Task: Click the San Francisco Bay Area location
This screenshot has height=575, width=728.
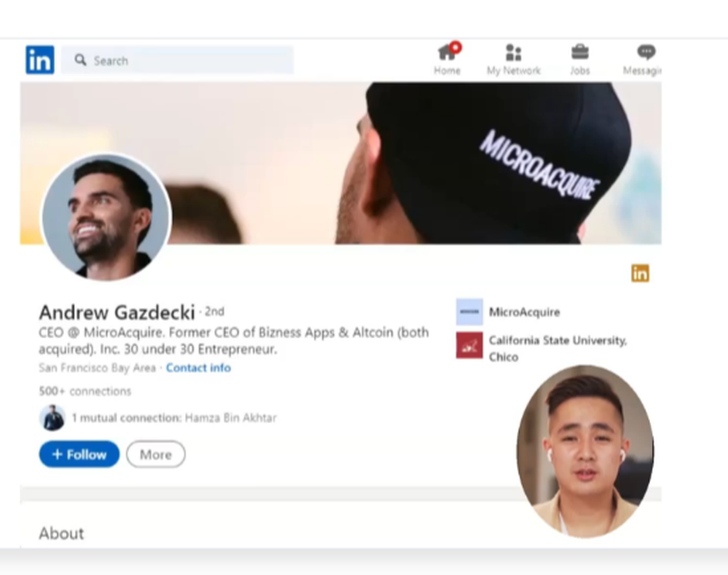Action: pyautogui.click(x=98, y=368)
